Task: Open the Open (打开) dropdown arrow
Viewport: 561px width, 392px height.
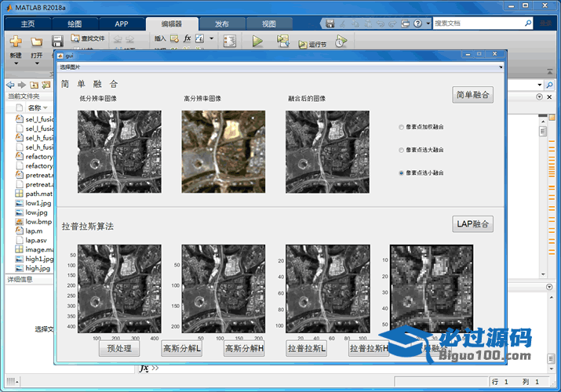Action: (x=37, y=64)
